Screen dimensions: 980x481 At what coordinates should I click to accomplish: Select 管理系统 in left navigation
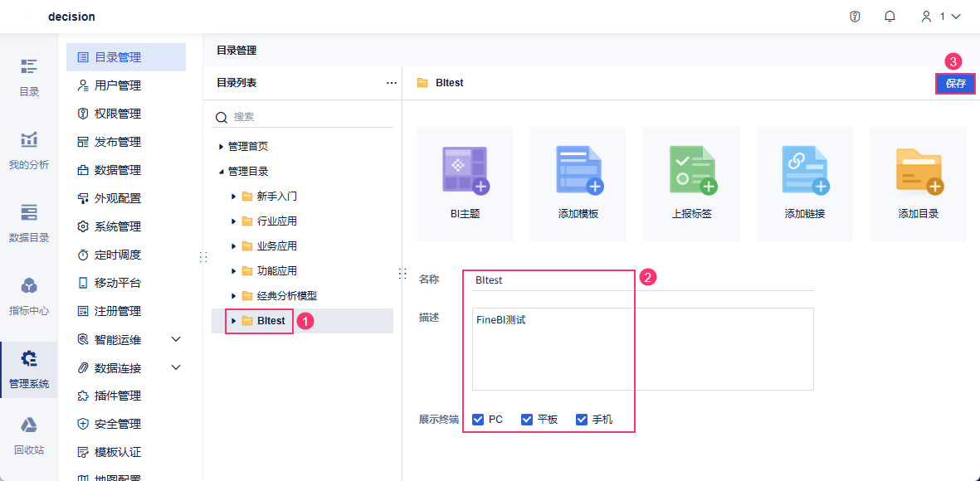tap(29, 369)
